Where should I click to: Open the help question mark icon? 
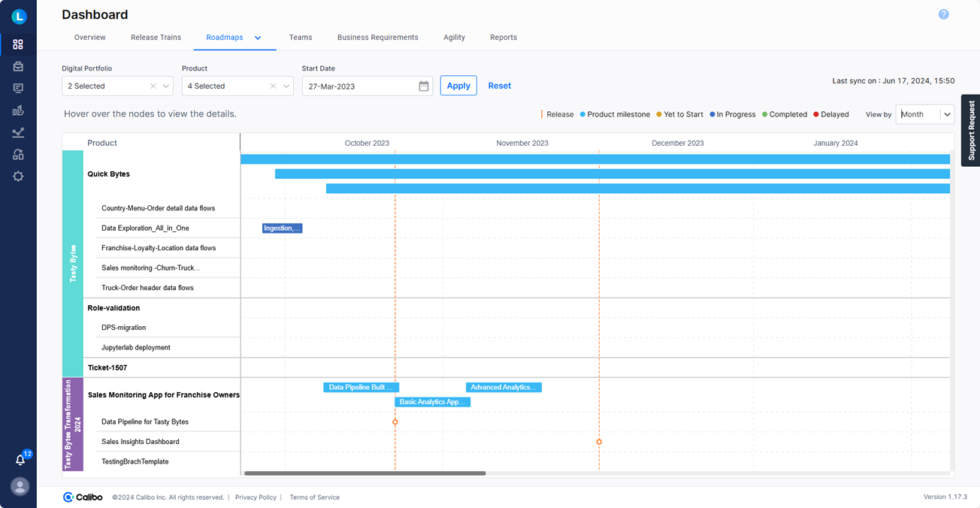pyautogui.click(x=943, y=14)
